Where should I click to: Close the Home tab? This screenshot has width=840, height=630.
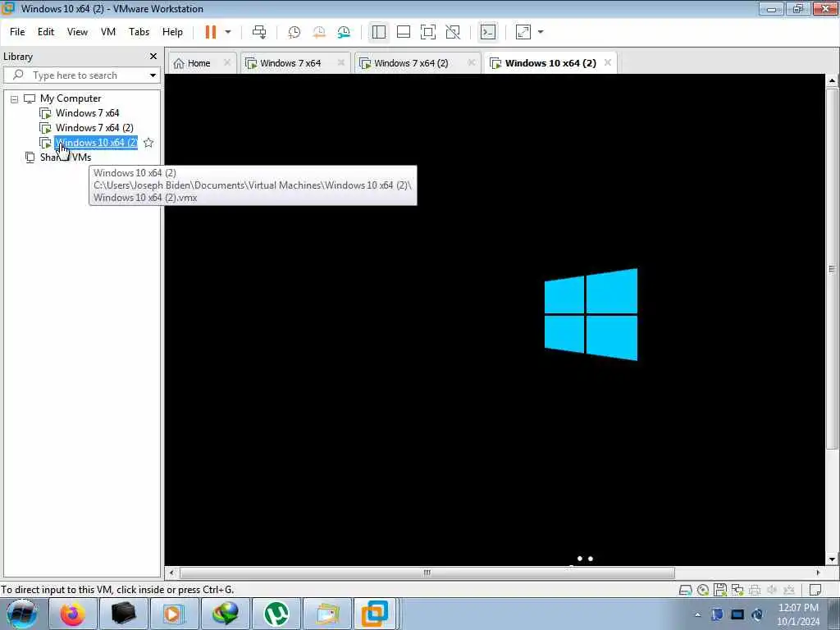click(227, 62)
